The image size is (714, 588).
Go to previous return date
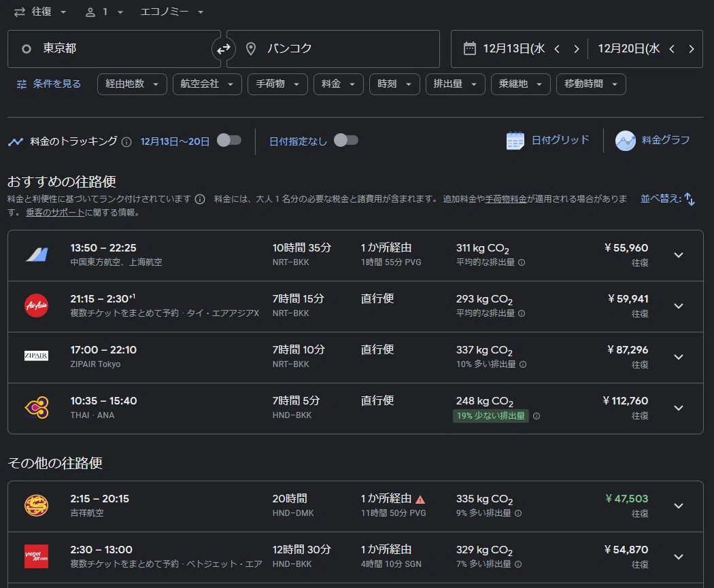[x=672, y=49]
